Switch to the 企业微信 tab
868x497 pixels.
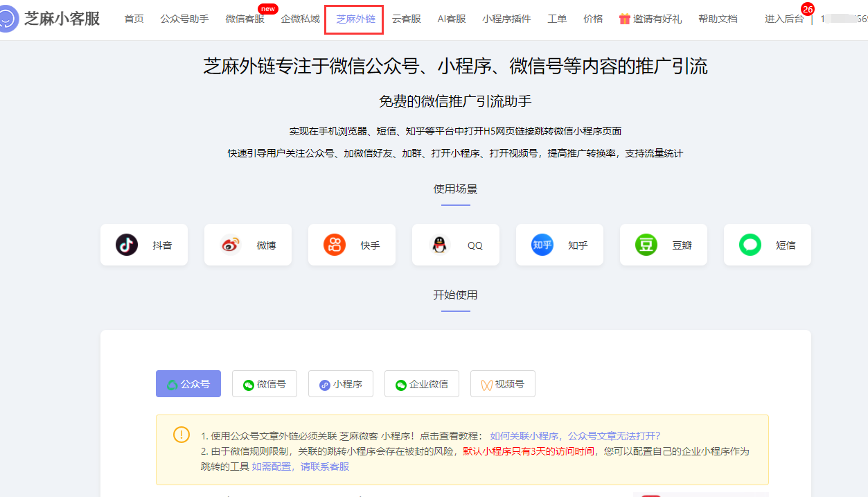pos(422,383)
